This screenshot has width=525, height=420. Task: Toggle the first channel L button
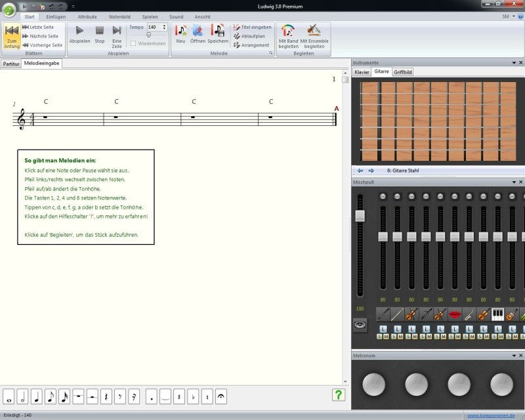383,329
